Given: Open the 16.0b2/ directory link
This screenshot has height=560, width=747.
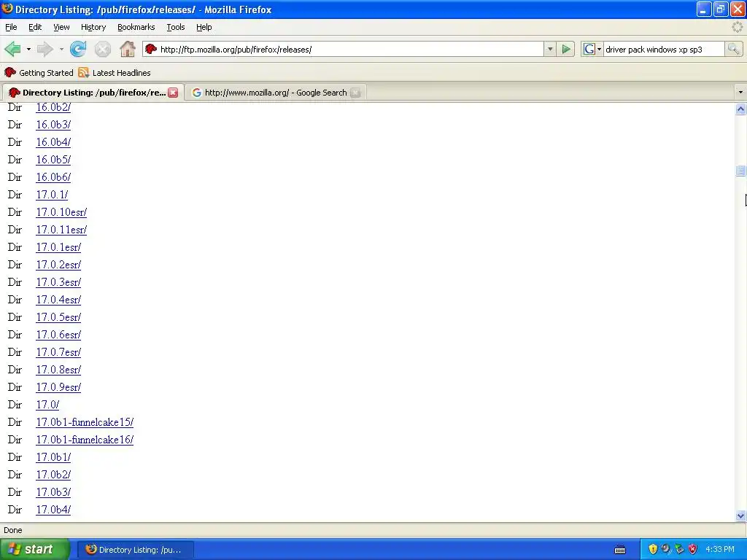Looking at the screenshot, I should coord(53,107).
